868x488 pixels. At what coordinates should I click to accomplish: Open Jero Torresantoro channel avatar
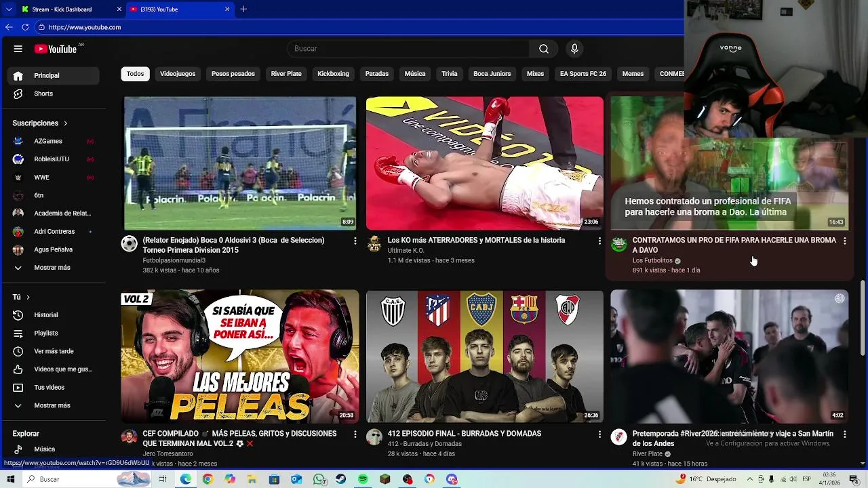[129, 437]
